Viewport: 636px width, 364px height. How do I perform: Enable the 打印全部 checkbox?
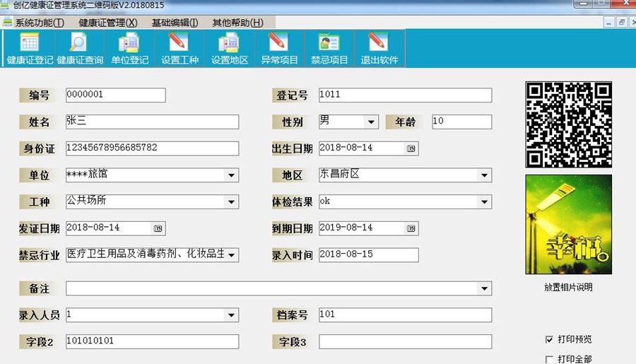pyautogui.click(x=549, y=359)
